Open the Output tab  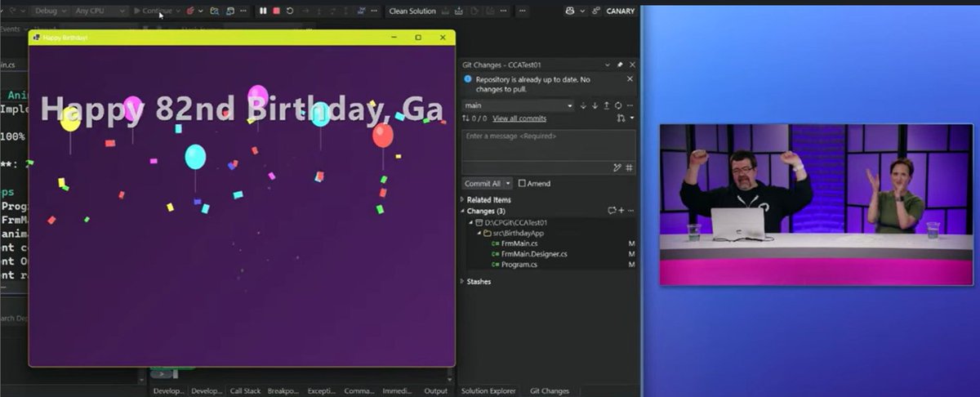click(435, 390)
